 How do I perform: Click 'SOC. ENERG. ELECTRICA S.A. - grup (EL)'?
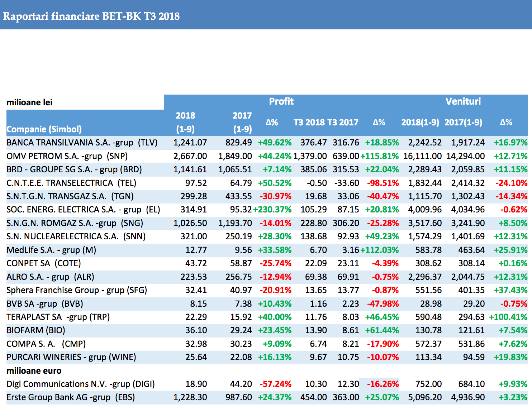pos(83,210)
